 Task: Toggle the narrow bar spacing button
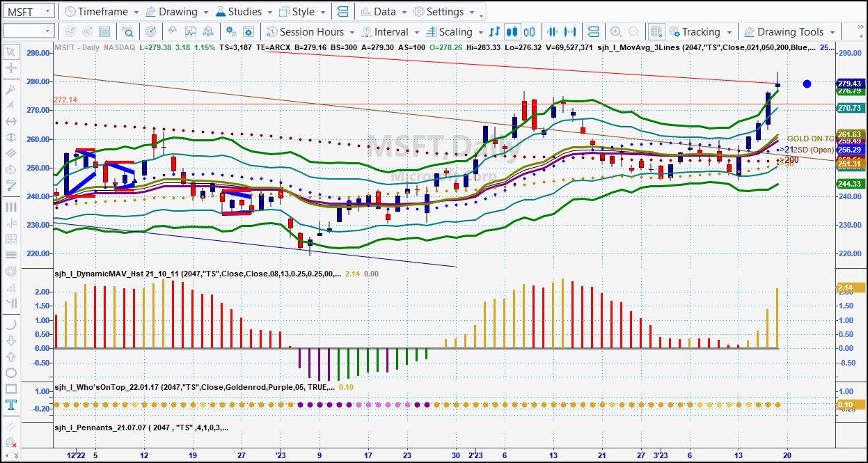pyautogui.click(x=553, y=31)
